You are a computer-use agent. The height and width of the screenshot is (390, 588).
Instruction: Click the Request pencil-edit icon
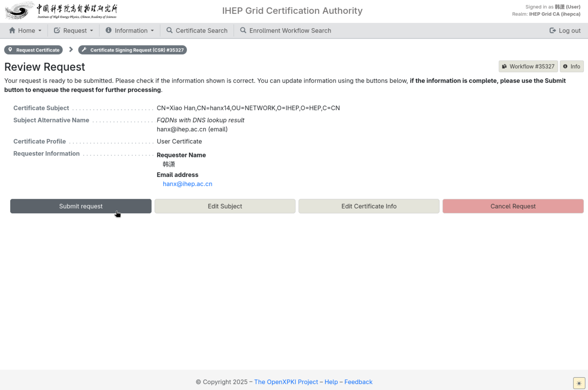pyautogui.click(x=57, y=30)
